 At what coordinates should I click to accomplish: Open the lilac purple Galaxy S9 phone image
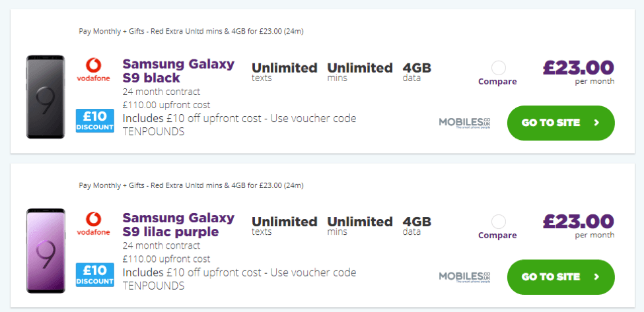point(45,251)
